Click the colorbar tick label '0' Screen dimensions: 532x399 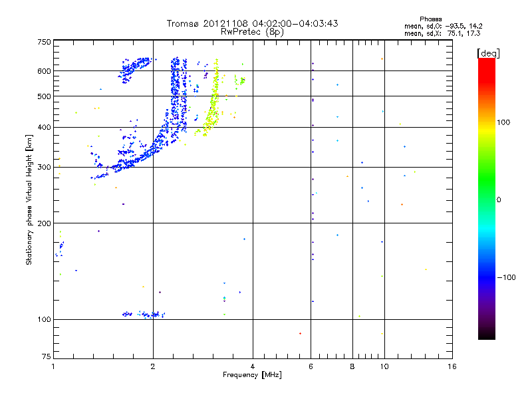pyautogui.click(x=499, y=200)
